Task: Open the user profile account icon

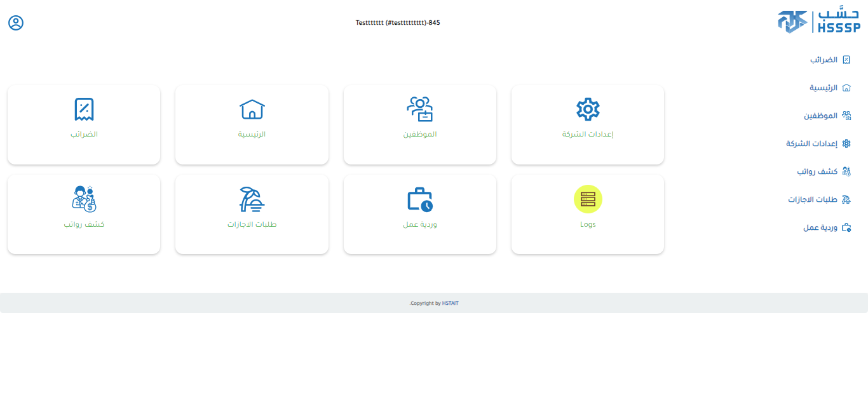Action: pos(16,23)
